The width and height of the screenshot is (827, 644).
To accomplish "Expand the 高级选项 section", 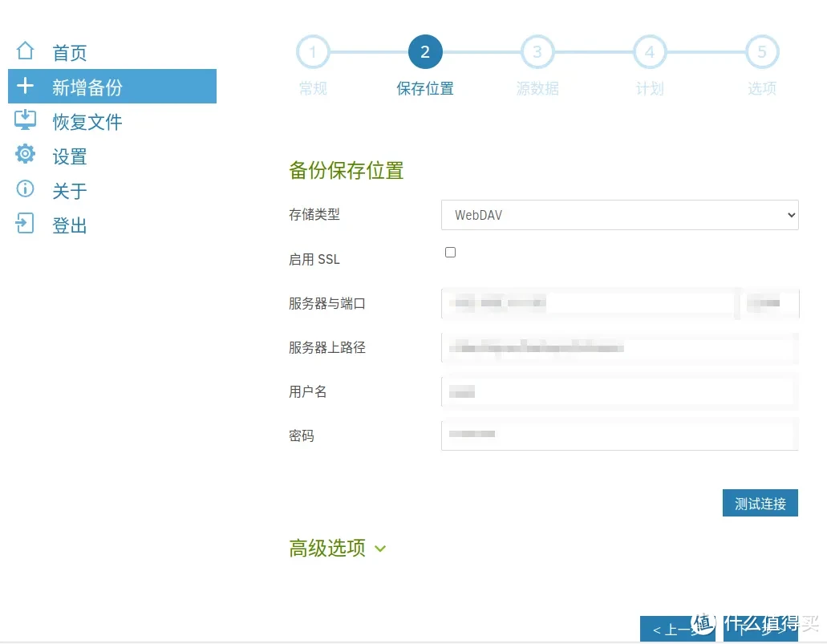I will point(326,549).
